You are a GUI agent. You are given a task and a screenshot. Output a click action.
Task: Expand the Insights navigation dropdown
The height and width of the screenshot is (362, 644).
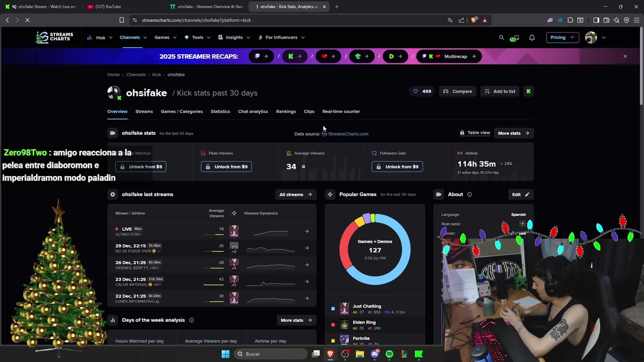tap(234, 38)
